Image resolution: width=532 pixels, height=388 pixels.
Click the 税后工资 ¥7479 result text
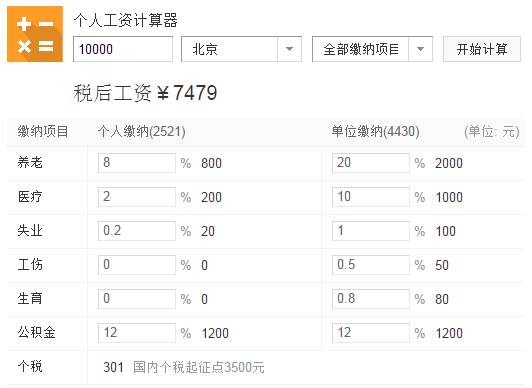(145, 93)
